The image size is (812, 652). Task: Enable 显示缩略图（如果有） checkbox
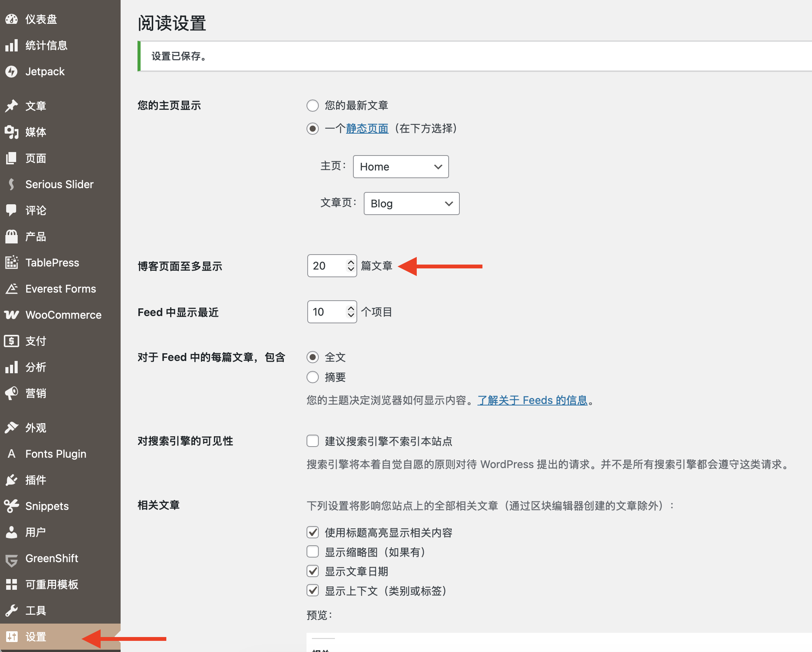point(312,552)
